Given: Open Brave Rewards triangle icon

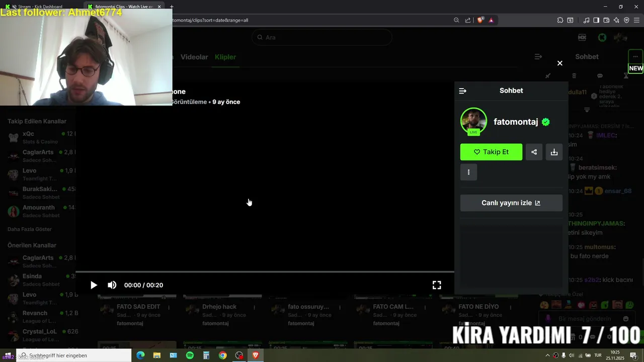Looking at the screenshot, I should point(491,20).
